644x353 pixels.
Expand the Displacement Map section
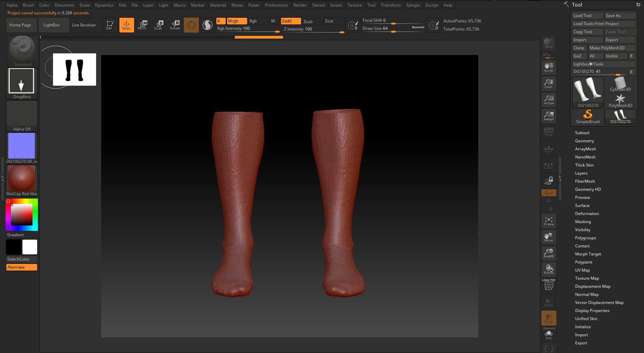pos(592,287)
